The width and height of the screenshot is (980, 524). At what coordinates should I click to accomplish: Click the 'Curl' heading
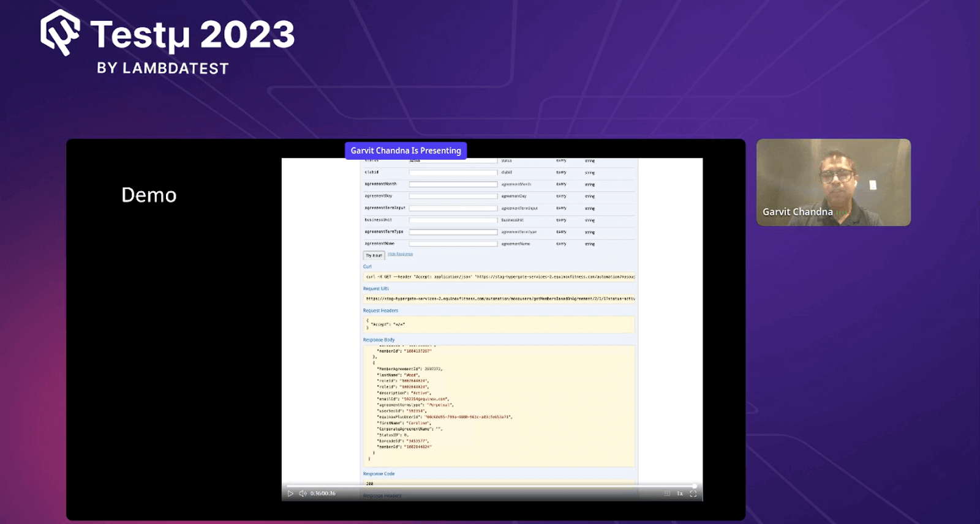367,266
